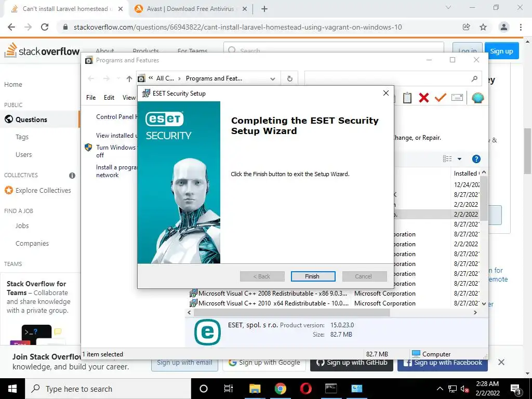This screenshot has height=399, width=532.
Task: Click the Chrome share page icon
Action: [467, 27]
